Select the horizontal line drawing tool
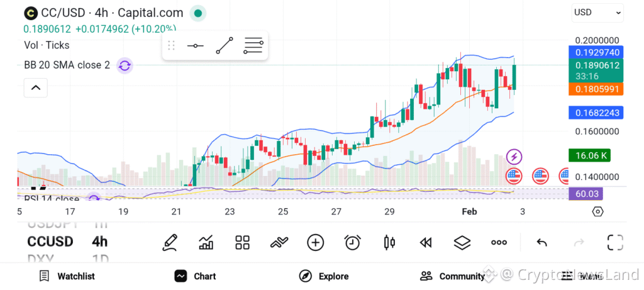Image resolution: width=644 pixels, height=290 pixels. 196,45
